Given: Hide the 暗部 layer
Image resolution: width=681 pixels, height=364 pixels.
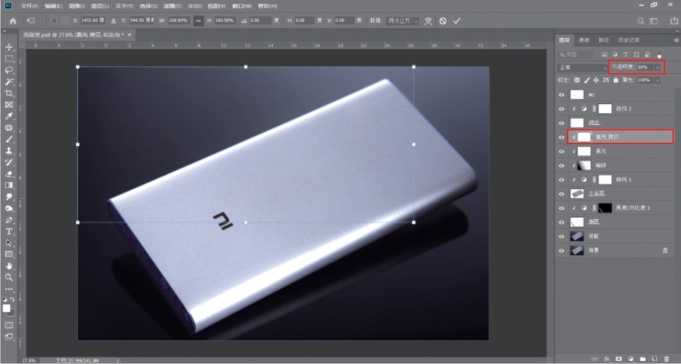Looking at the screenshot, I should [562, 165].
